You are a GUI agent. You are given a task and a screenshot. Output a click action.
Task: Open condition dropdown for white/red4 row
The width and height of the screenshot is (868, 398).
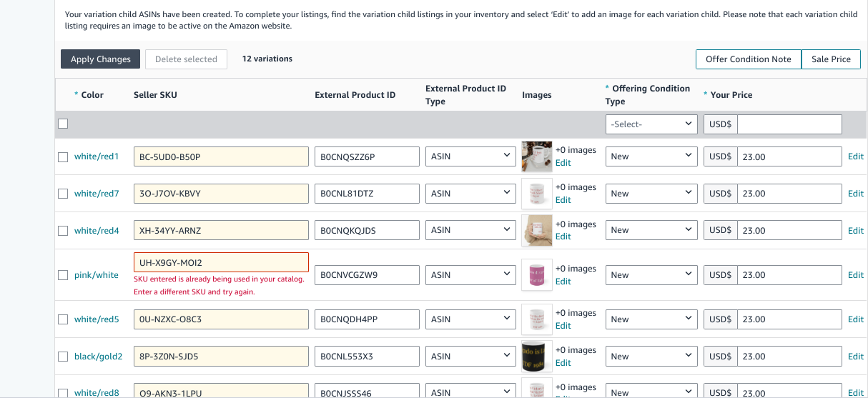pyautogui.click(x=651, y=230)
